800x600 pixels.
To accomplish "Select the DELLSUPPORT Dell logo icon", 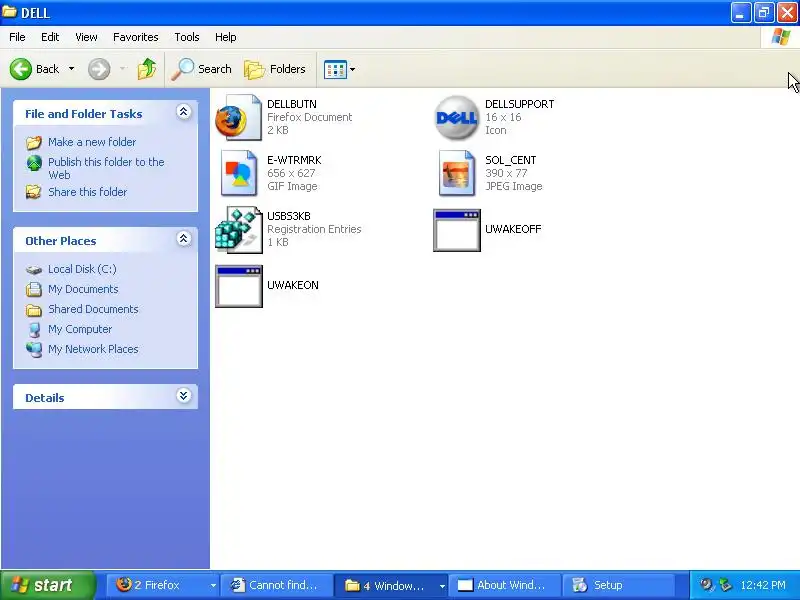I will (456, 117).
